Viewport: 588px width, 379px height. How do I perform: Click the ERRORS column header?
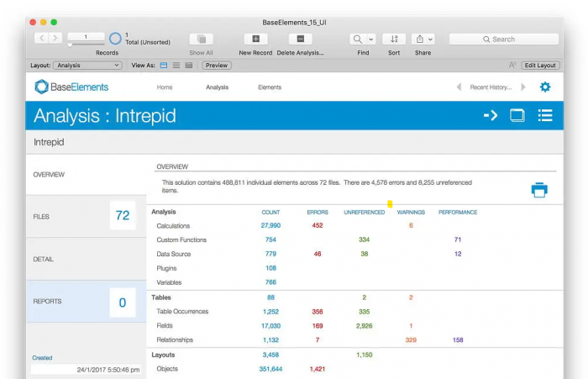point(318,212)
